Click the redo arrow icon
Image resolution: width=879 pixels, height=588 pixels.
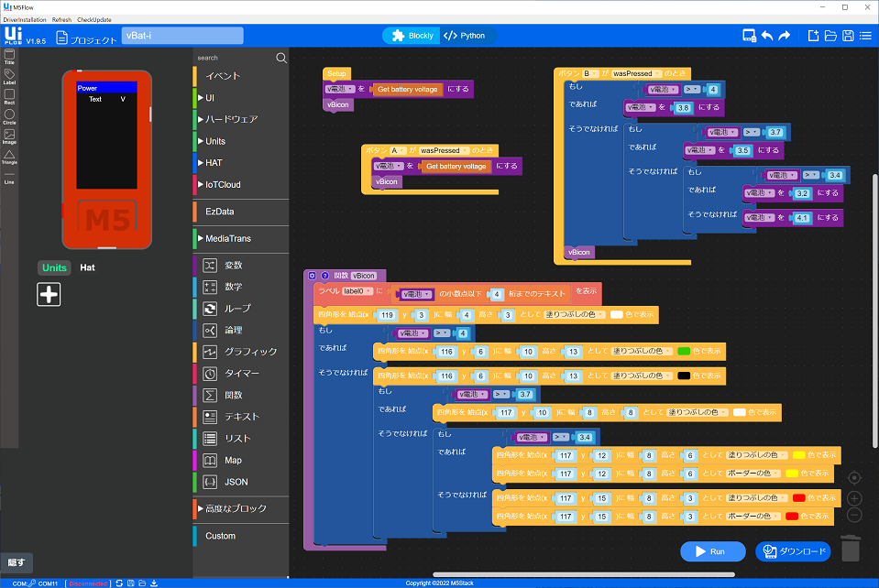785,36
